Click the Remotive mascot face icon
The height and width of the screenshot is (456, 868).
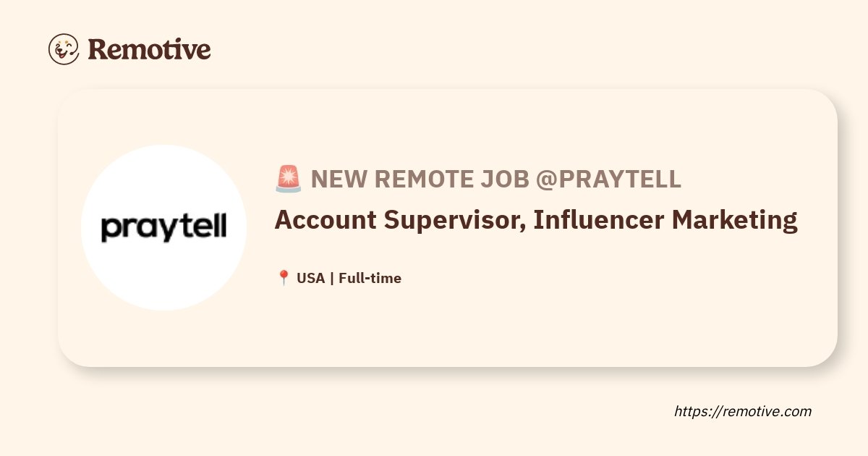[64, 49]
